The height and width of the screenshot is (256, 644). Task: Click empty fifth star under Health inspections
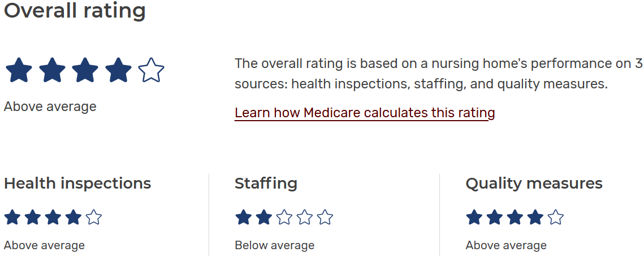[x=94, y=217]
